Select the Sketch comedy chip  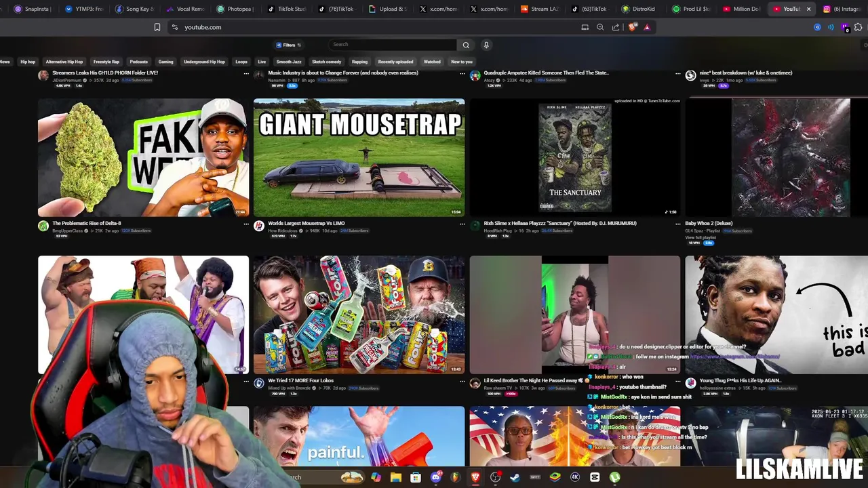coord(327,62)
